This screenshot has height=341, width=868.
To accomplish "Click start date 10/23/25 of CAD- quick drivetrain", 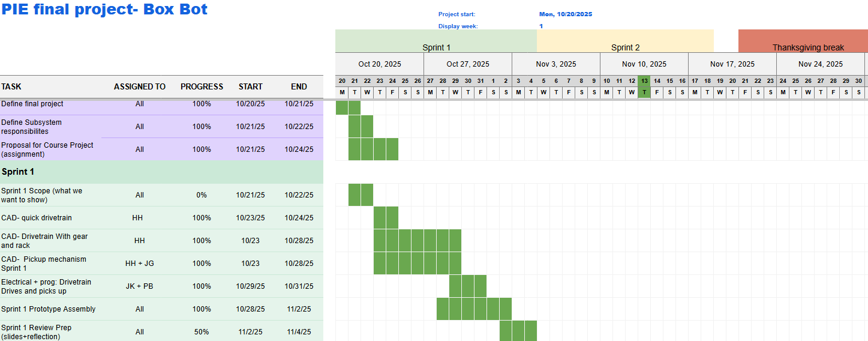I will tap(250, 218).
